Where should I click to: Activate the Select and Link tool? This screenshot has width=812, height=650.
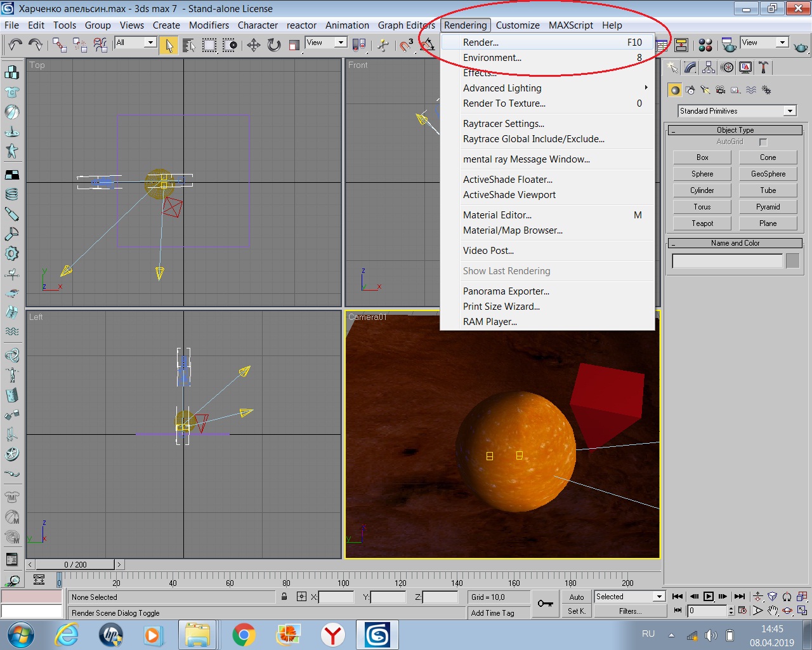click(60, 44)
